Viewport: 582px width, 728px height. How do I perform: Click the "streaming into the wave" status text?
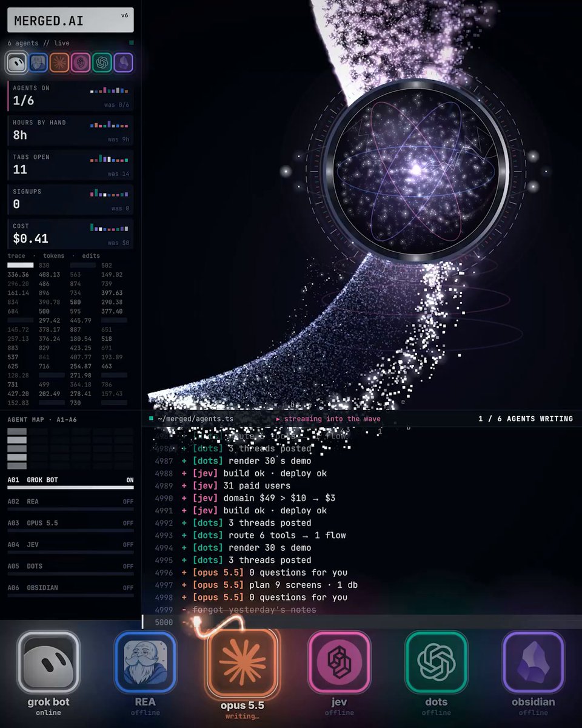[x=332, y=419]
